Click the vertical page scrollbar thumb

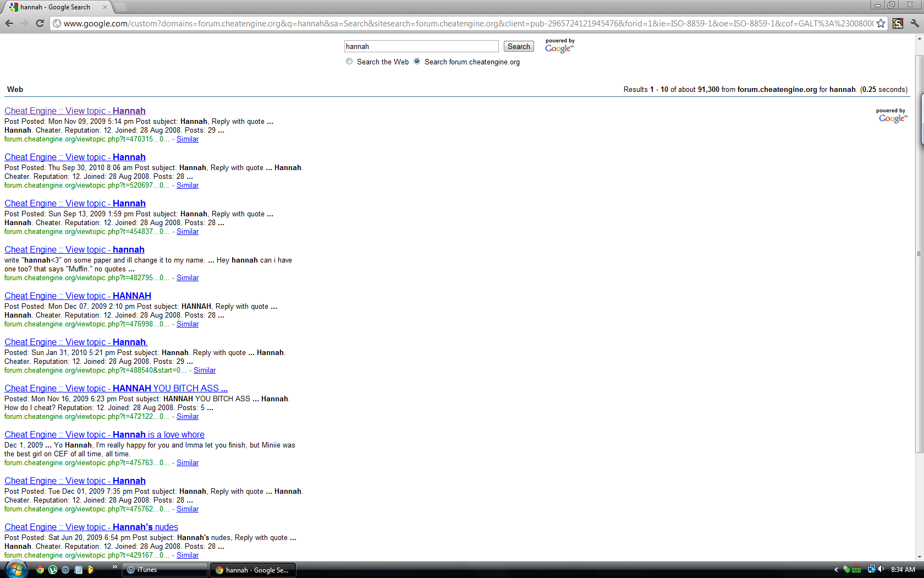point(919,253)
